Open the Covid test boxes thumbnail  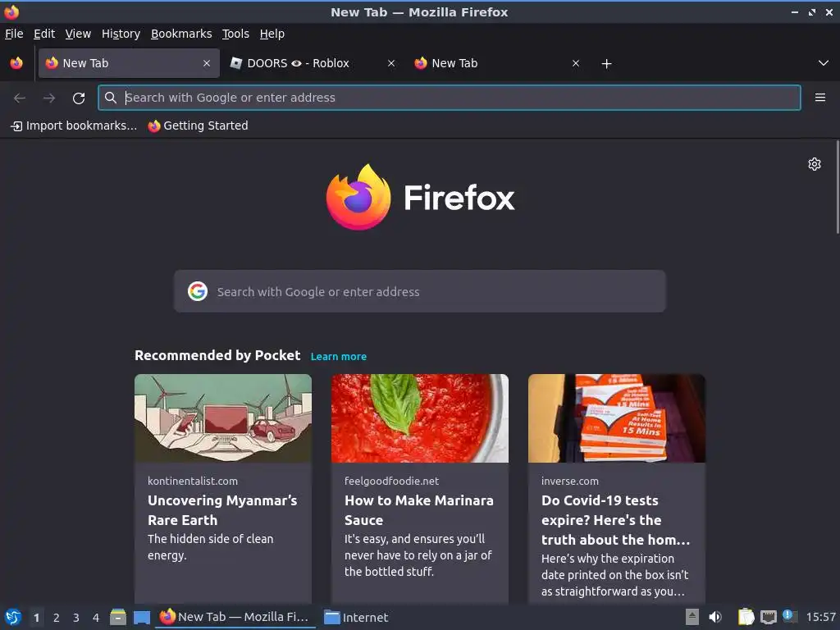(x=617, y=418)
